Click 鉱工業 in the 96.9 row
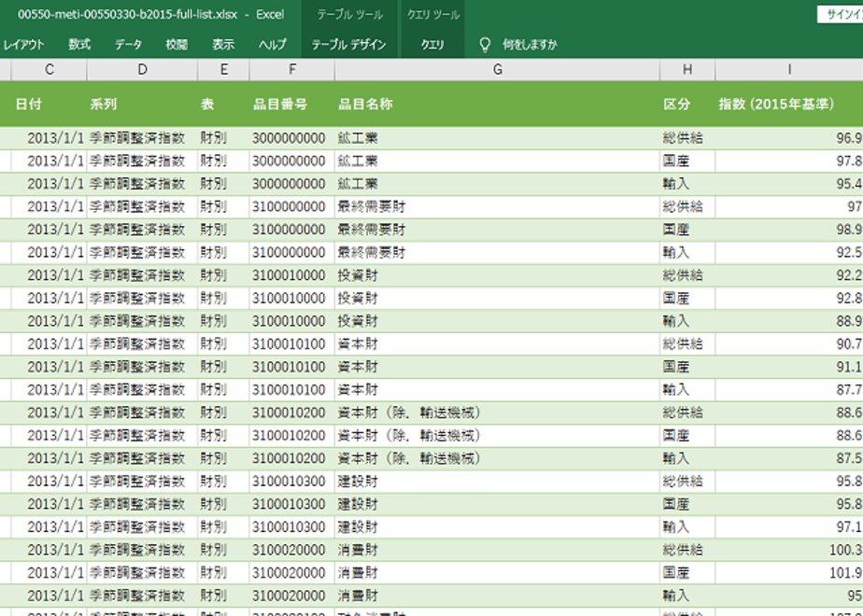 [x=358, y=138]
